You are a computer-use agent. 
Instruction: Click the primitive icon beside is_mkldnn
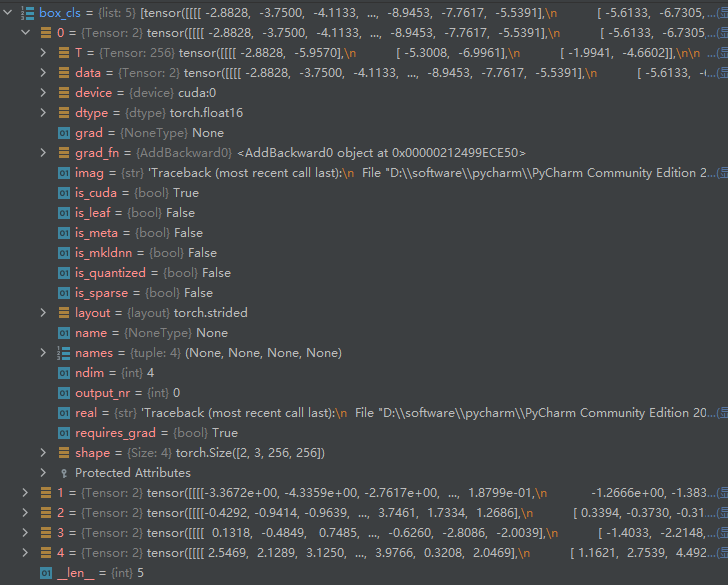(64, 253)
